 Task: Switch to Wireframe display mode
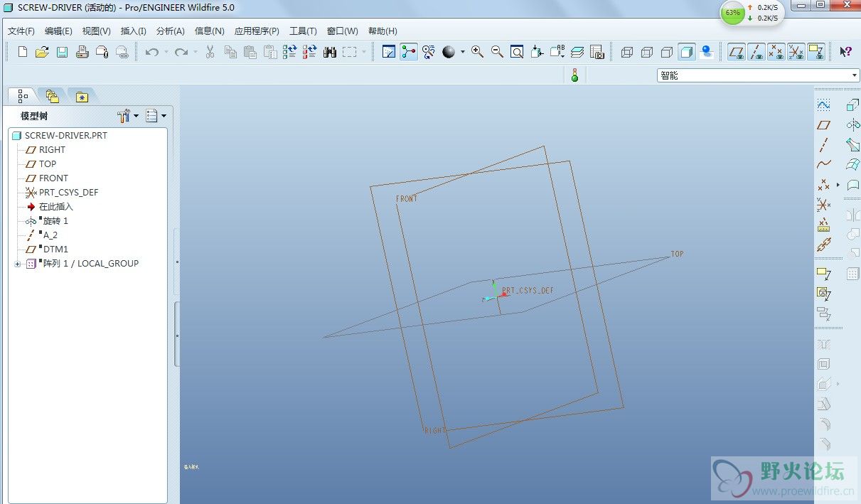[627, 52]
